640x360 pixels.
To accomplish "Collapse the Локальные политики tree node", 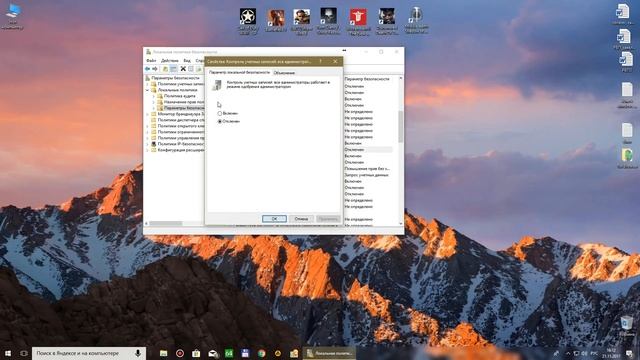I will click(x=148, y=90).
